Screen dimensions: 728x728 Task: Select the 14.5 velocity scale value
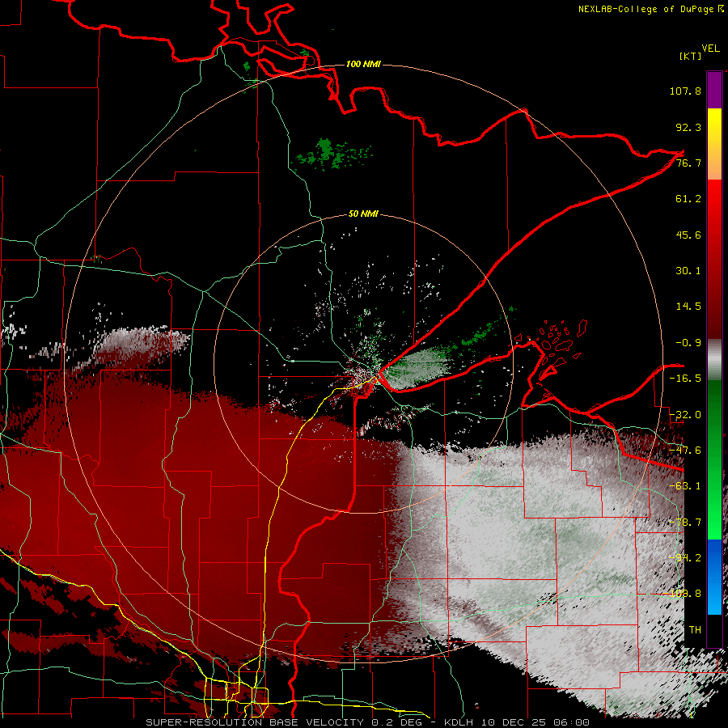pyautogui.click(x=688, y=307)
